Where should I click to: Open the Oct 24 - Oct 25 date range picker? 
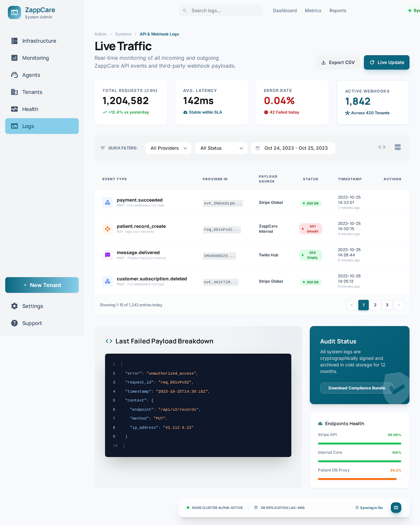tap(293, 148)
